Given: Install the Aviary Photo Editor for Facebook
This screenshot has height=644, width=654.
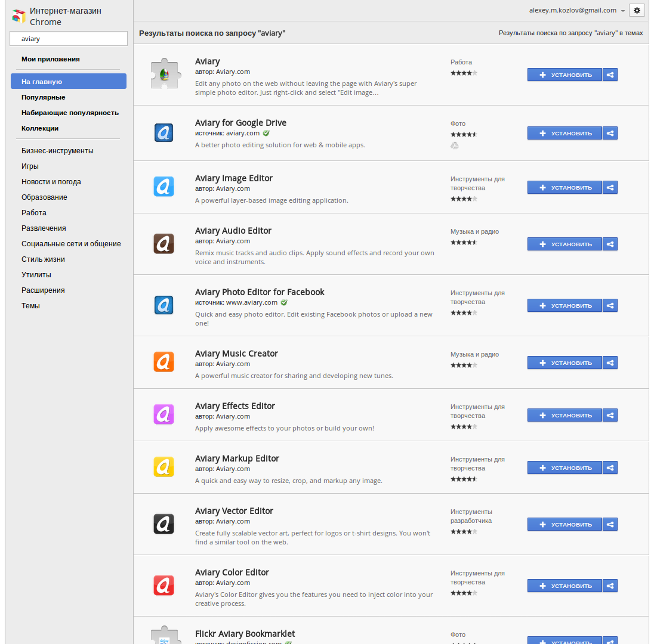Looking at the screenshot, I should [x=564, y=305].
